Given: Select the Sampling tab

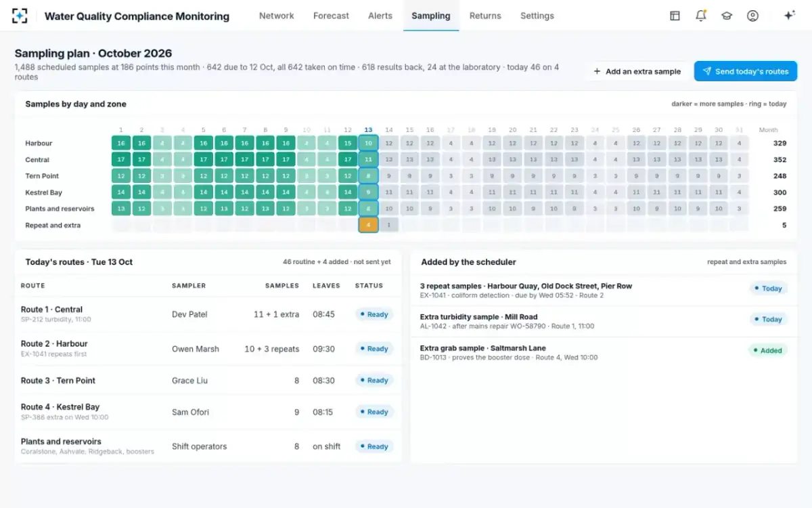Looking at the screenshot, I should pyautogui.click(x=431, y=16).
